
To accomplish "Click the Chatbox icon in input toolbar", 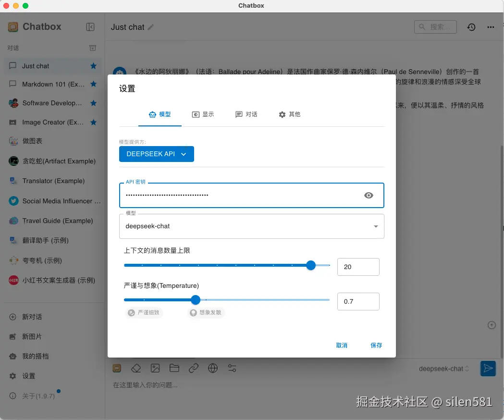I will pos(117,368).
